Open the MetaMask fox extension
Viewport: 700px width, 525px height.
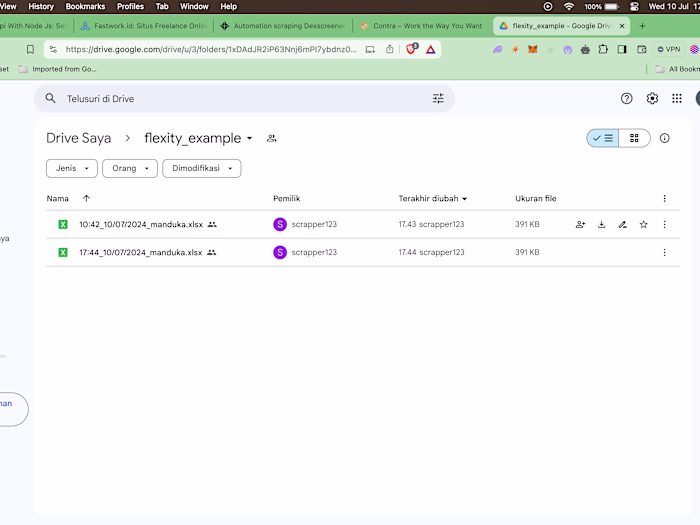[533, 50]
